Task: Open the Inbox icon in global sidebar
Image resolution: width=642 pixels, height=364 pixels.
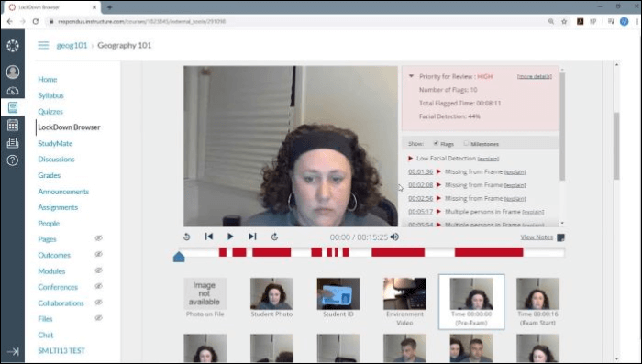Action: coord(13,142)
